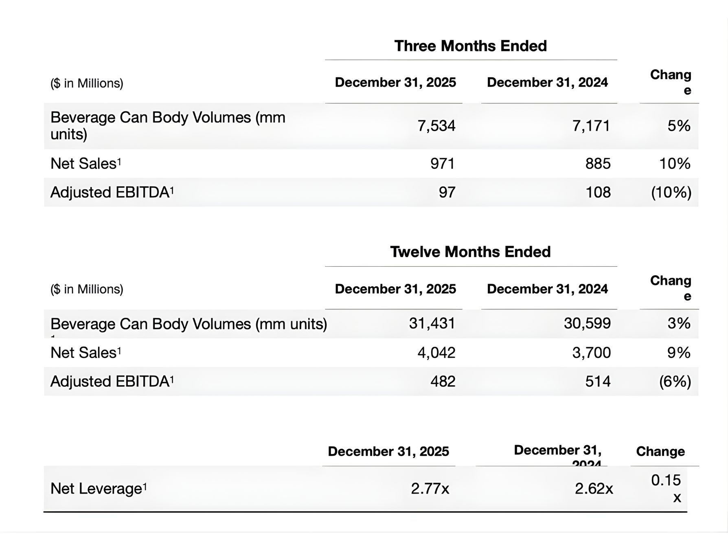Viewport: 728px width, 560px height.
Task: Click the 5% volume change cell
Action: (679, 126)
